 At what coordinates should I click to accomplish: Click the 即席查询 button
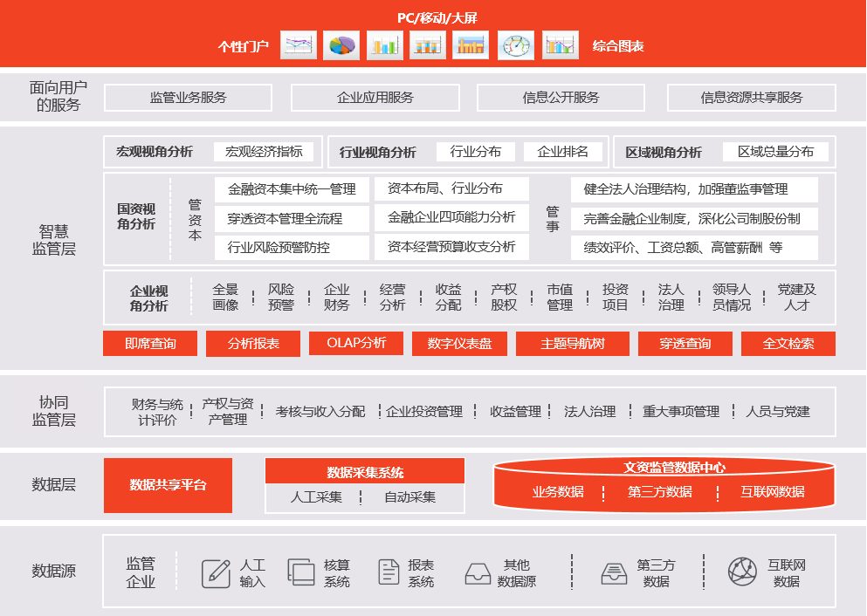coord(150,344)
